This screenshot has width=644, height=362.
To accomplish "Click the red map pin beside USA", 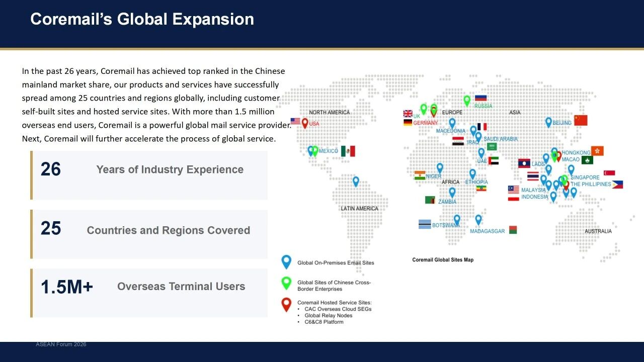I will 305,123.
